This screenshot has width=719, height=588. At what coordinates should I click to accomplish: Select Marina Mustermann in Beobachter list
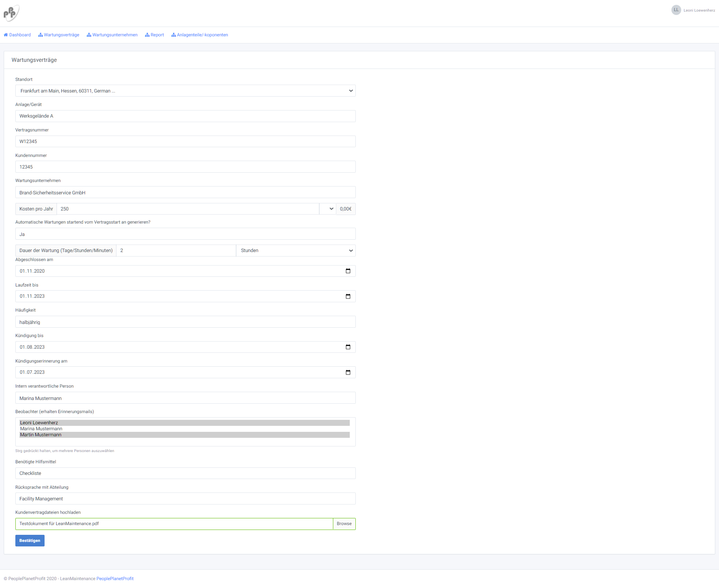[41, 429]
